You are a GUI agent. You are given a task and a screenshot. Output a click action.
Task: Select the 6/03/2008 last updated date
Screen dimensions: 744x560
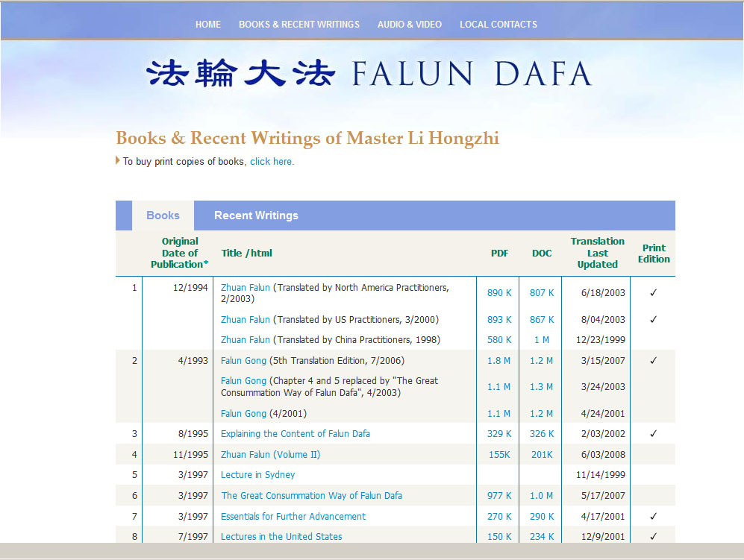(x=603, y=454)
